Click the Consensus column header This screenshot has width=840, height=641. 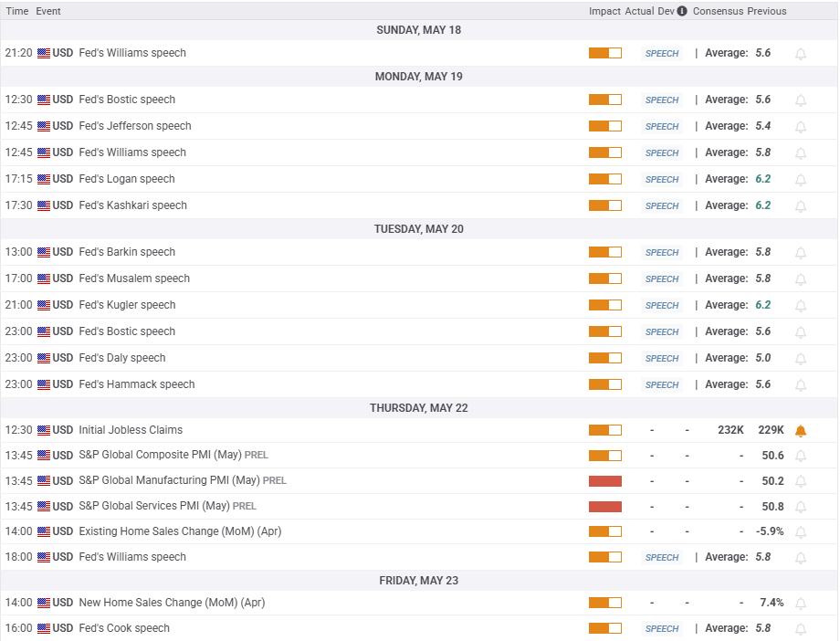point(718,12)
